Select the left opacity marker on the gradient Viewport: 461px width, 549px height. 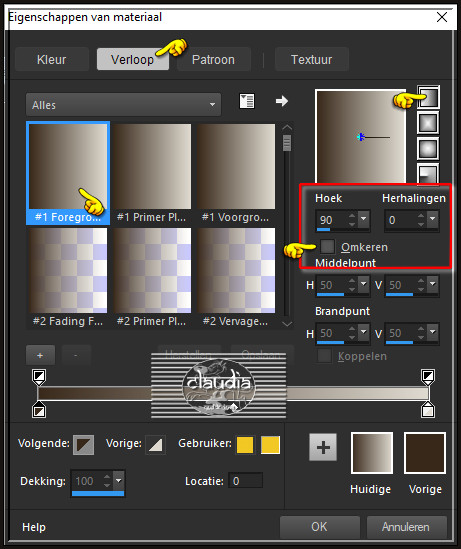click(x=39, y=377)
